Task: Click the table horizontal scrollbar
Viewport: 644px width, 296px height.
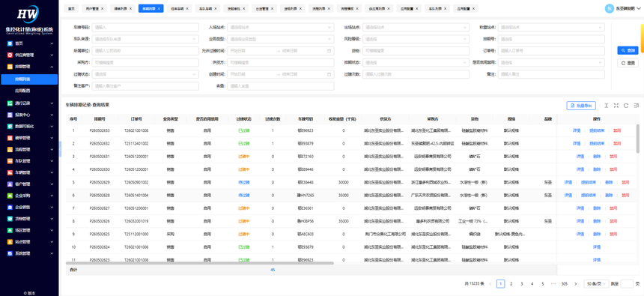Action: [x=200, y=263]
